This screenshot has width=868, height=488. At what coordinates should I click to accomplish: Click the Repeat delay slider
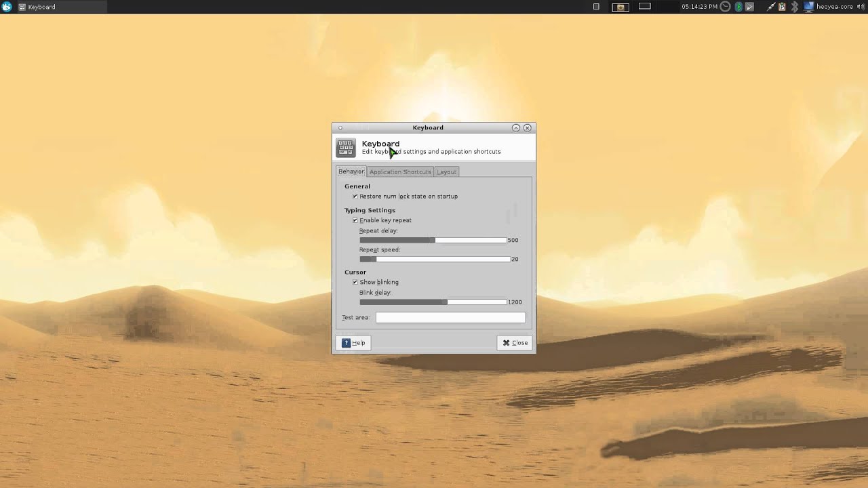pos(433,240)
